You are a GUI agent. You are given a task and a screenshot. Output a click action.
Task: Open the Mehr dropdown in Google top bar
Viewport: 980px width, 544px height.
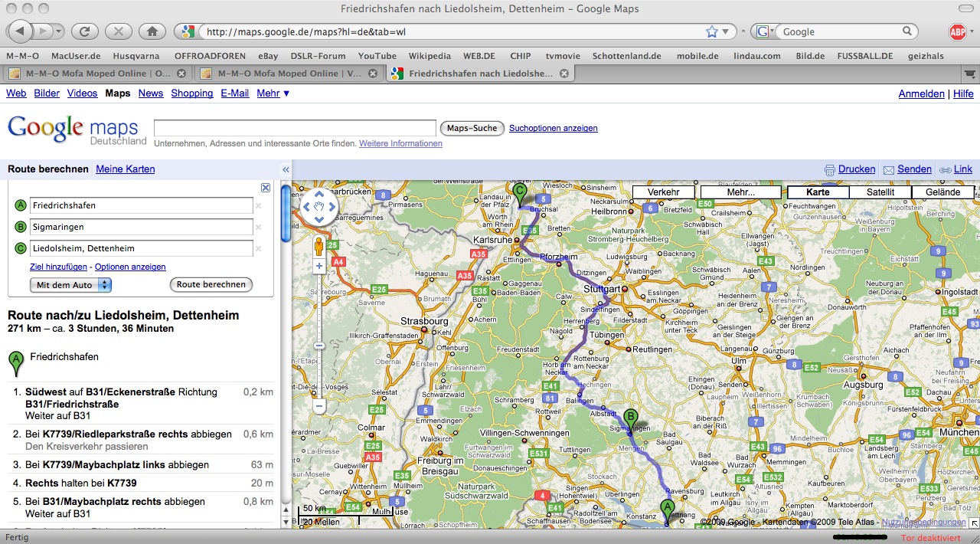coord(273,93)
